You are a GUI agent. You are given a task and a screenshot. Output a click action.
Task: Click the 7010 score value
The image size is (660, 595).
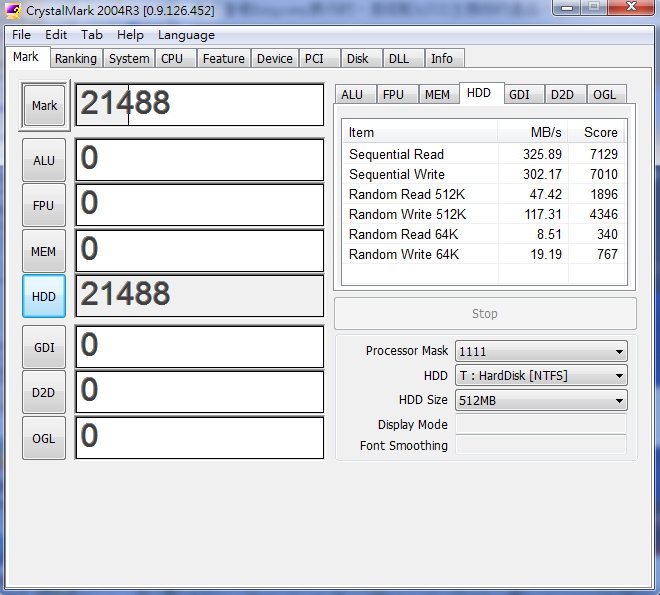pos(604,174)
